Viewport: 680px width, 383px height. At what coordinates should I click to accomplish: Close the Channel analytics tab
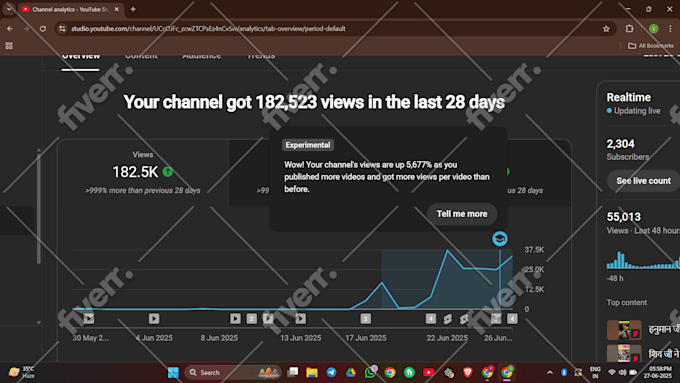click(x=117, y=9)
